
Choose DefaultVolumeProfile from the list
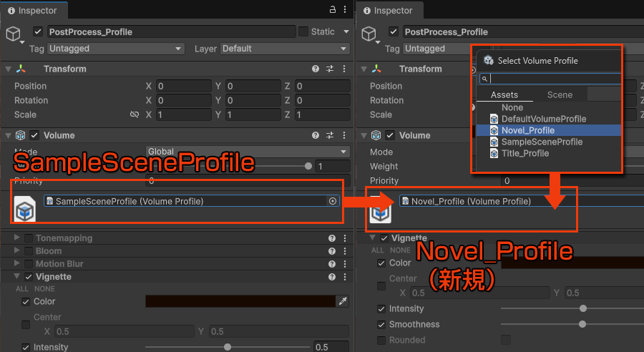point(543,119)
